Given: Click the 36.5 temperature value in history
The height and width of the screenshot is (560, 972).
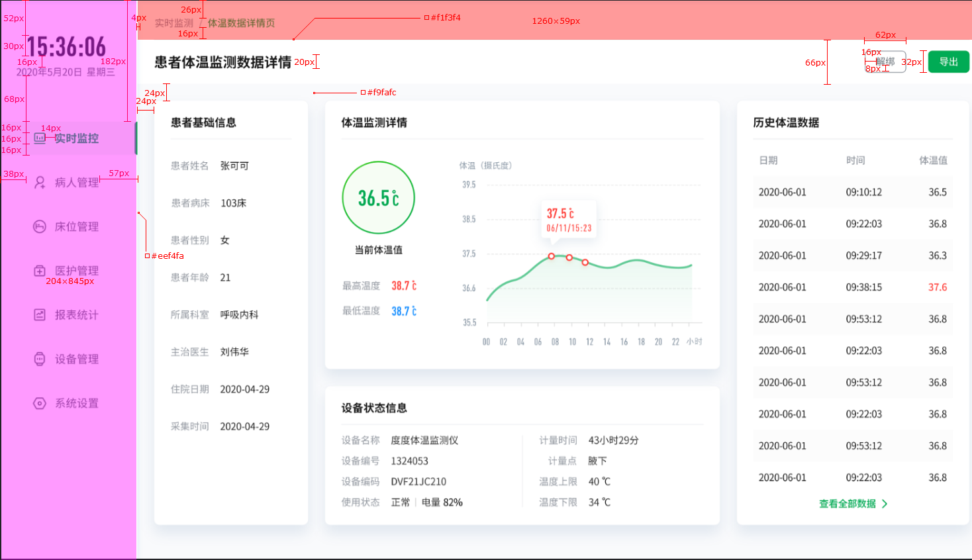Looking at the screenshot, I should [938, 192].
